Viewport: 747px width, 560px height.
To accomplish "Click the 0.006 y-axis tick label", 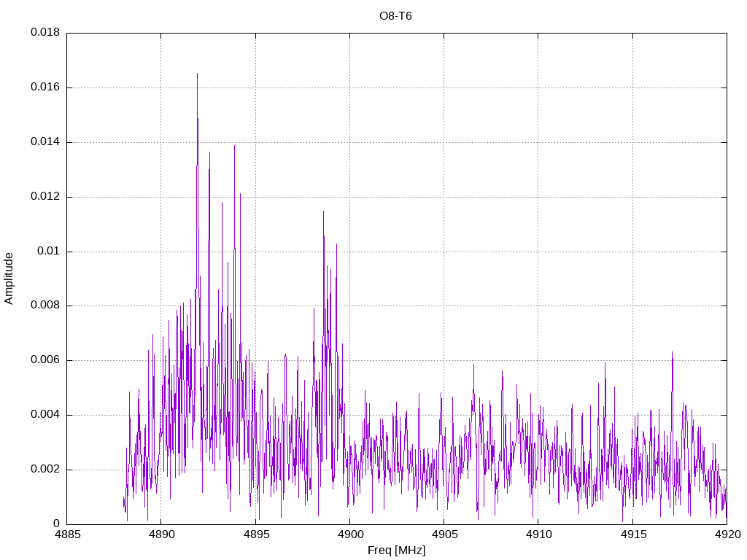I will click(x=45, y=360).
